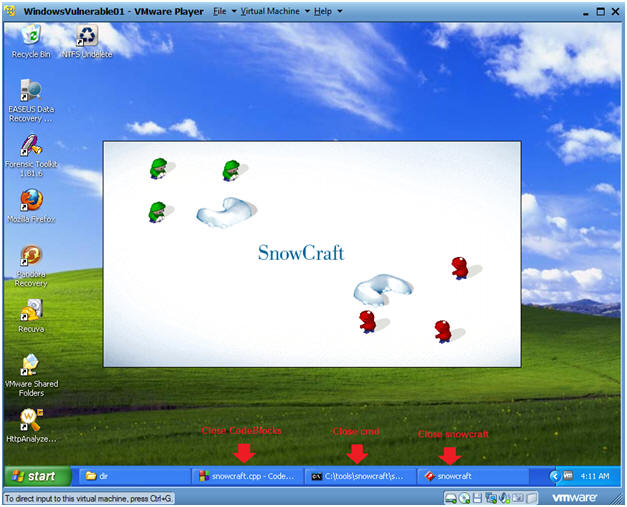The image size is (627, 507).
Task: Show hidden tray icons with the chevron
Action: coord(555,476)
